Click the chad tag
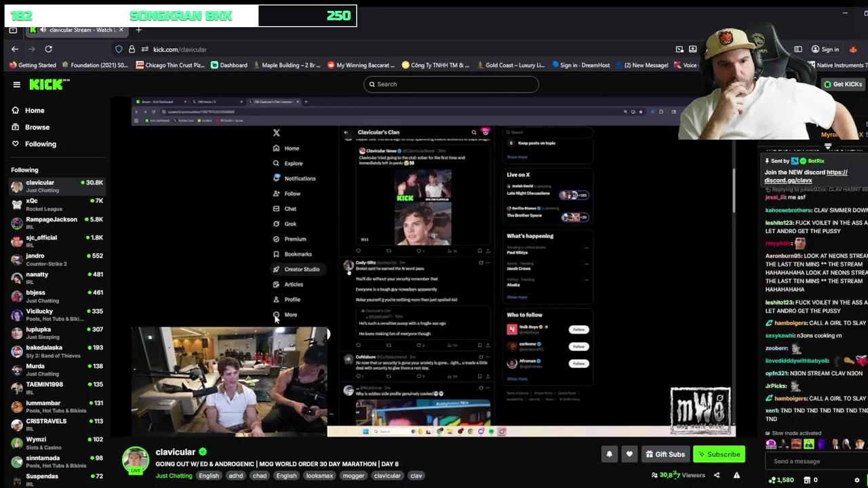 click(260, 476)
